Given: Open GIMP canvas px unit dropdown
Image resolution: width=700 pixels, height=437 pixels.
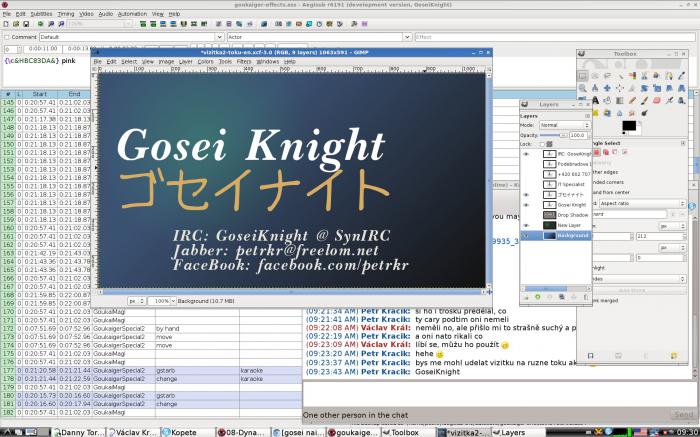Looking at the screenshot, I should [x=136, y=301].
